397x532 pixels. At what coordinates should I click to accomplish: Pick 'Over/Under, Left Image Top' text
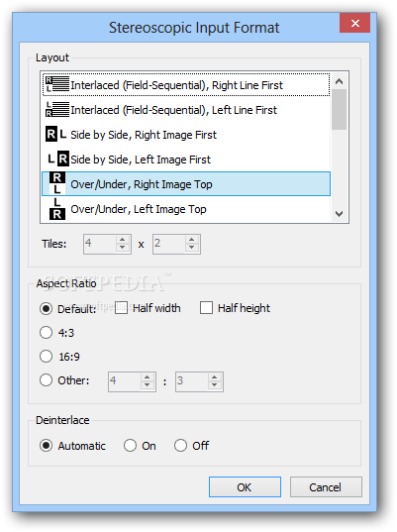pyautogui.click(x=139, y=209)
